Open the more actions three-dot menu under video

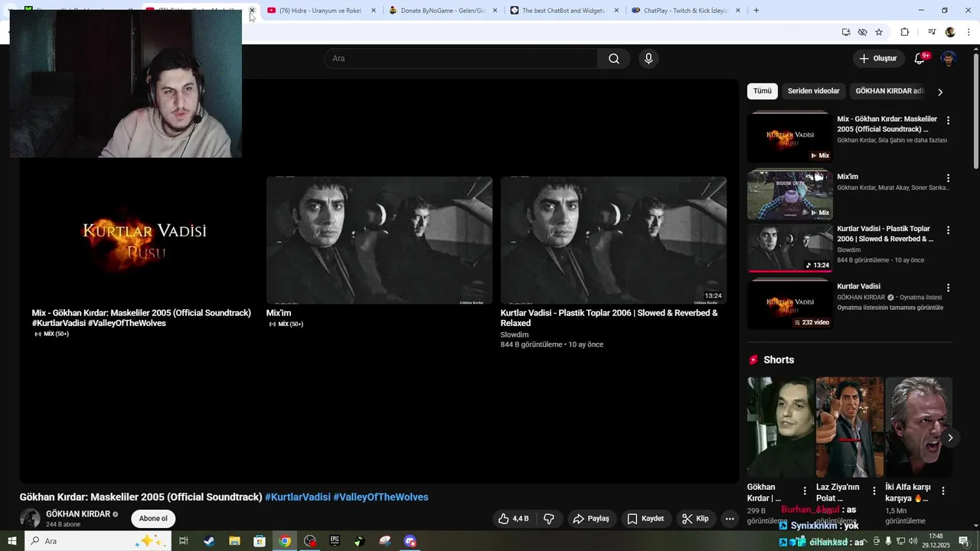(x=730, y=519)
